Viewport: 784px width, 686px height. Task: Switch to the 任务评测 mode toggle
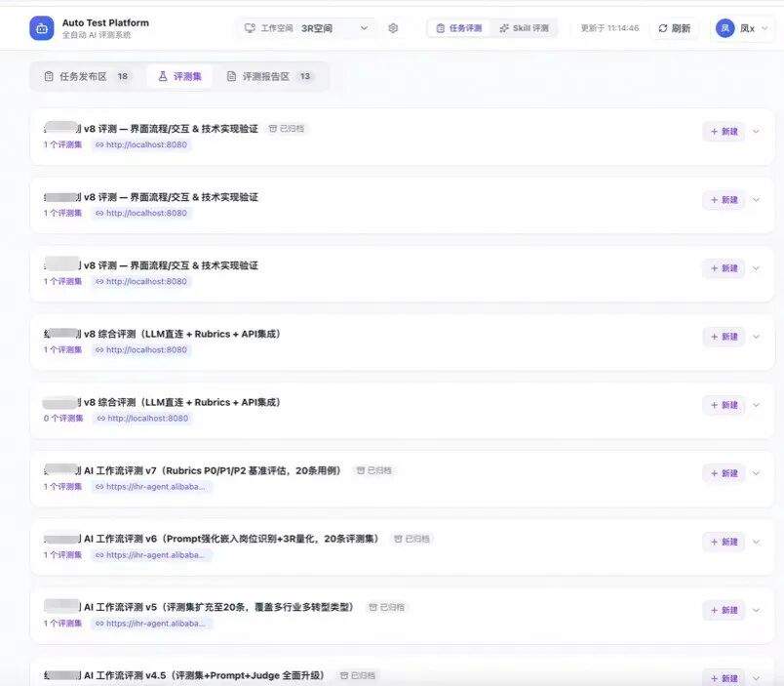click(x=456, y=27)
